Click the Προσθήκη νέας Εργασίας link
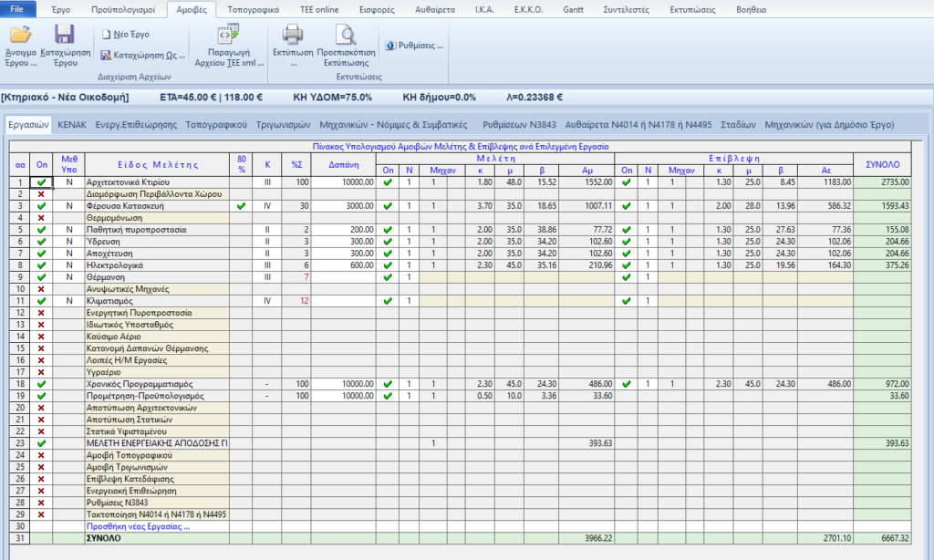 click(x=137, y=526)
